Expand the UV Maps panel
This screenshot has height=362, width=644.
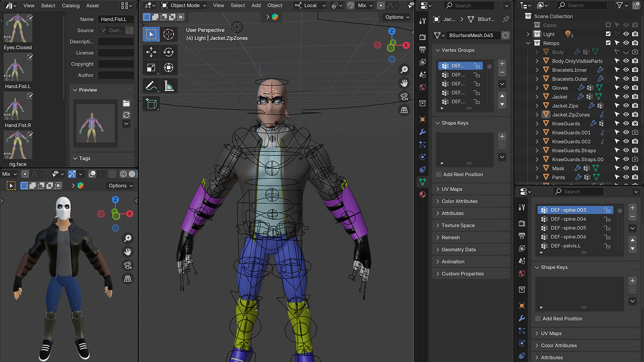452,189
